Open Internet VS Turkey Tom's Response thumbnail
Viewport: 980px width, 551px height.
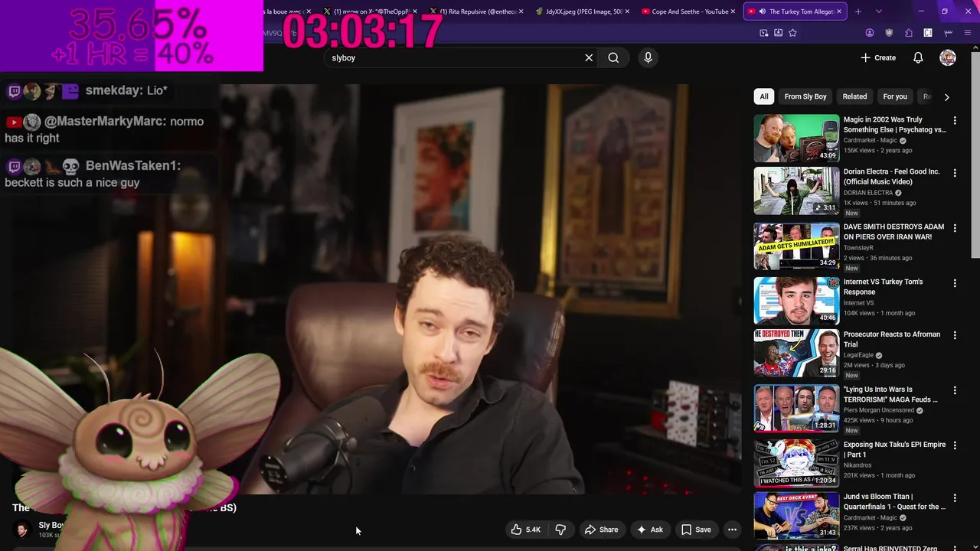point(796,301)
